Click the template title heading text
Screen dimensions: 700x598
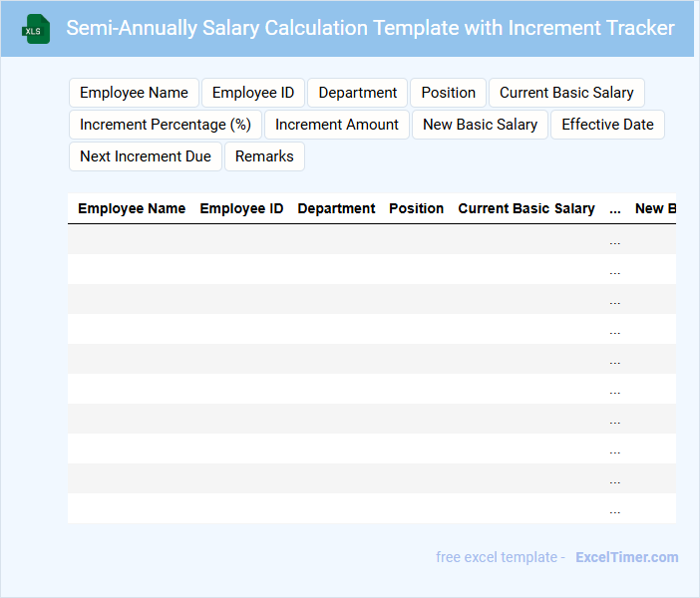click(370, 28)
